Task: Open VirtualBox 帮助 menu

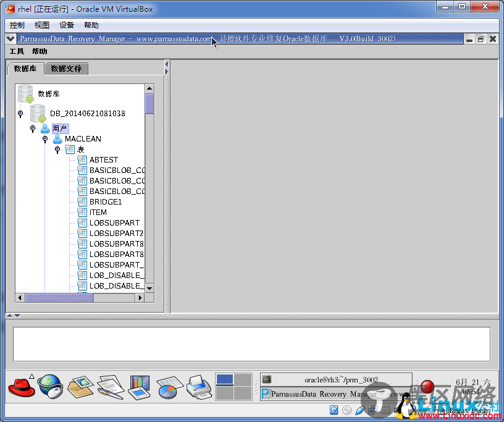Action: click(x=91, y=25)
